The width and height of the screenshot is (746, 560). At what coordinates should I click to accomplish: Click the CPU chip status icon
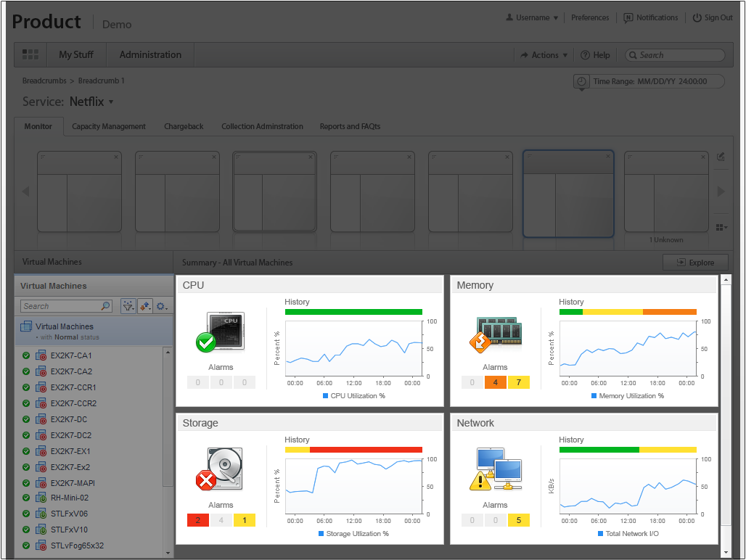coord(221,332)
